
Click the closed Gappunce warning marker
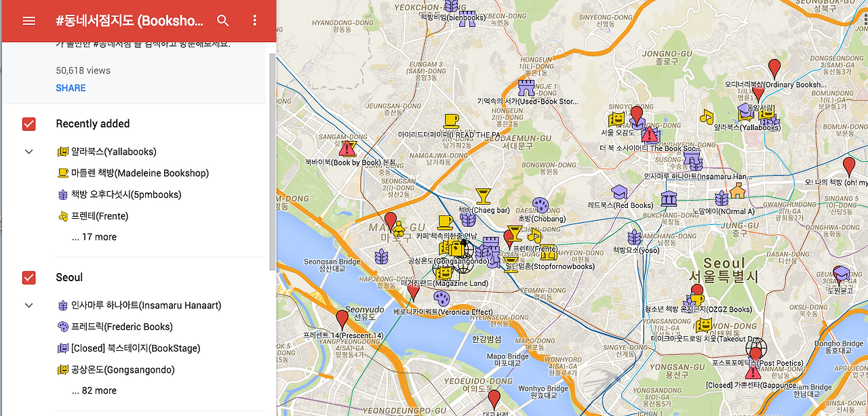753,372
